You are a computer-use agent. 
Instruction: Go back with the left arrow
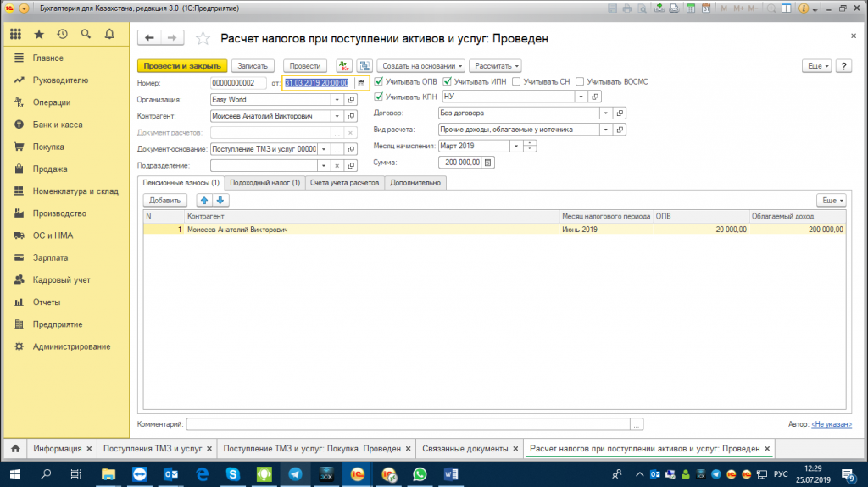(x=149, y=37)
